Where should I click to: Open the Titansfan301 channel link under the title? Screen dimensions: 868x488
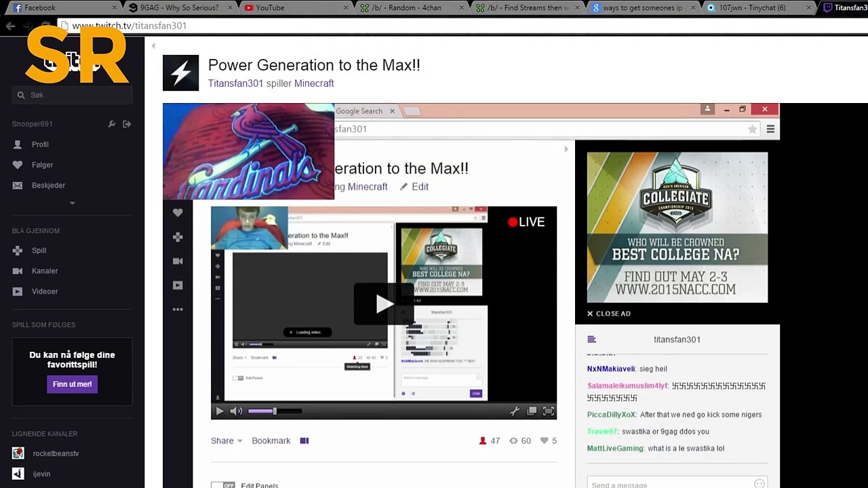point(235,83)
